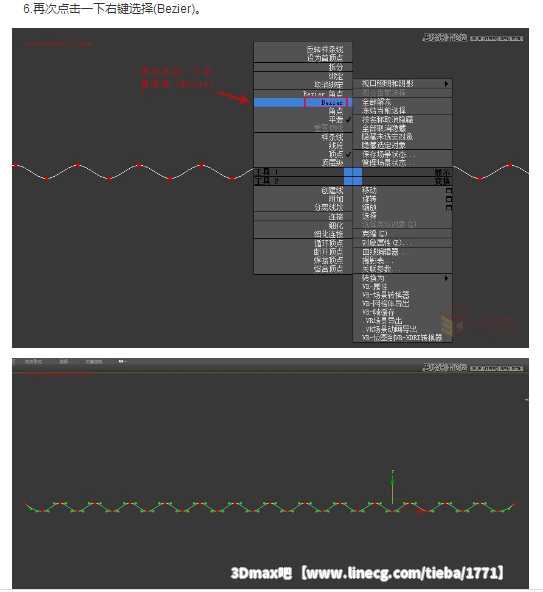Viewport: 543px width, 592px height.
Task: Choose 分离线段 (Detach Segment)
Action: pos(329,208)
